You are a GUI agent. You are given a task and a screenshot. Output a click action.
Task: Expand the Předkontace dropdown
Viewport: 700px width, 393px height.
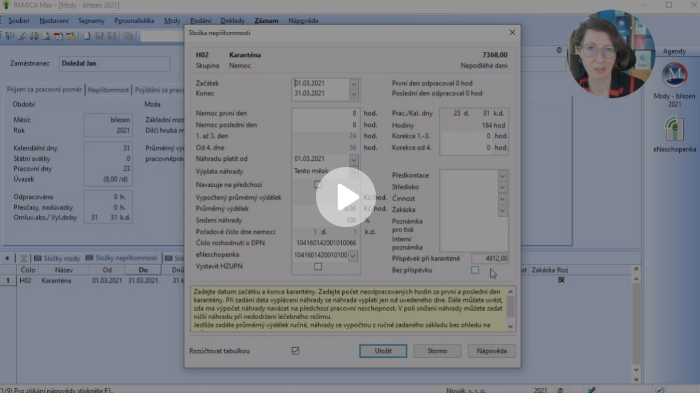pos(503,176)
